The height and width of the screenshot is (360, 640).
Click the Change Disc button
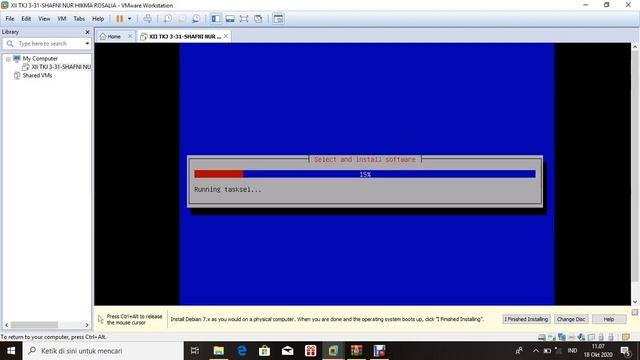(x=571, y=319)
